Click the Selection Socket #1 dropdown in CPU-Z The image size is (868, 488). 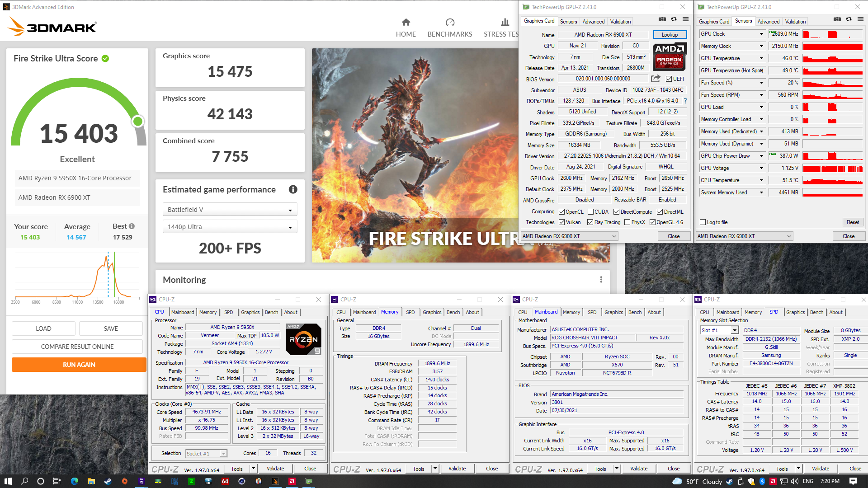tap(206, 453)
